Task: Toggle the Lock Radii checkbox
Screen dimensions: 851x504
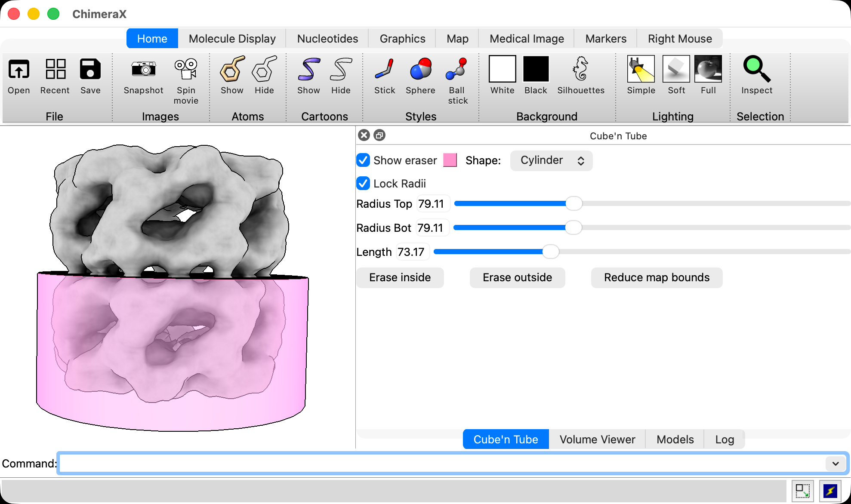Action: pos(363,184)
